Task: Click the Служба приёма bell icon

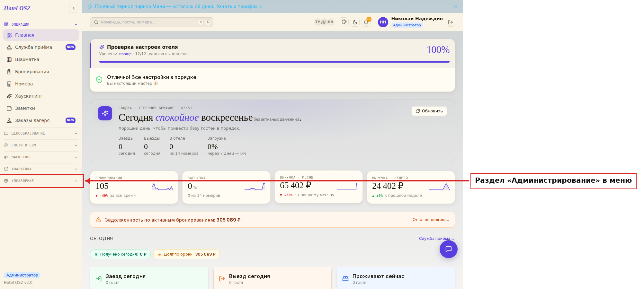Action: 9,47
